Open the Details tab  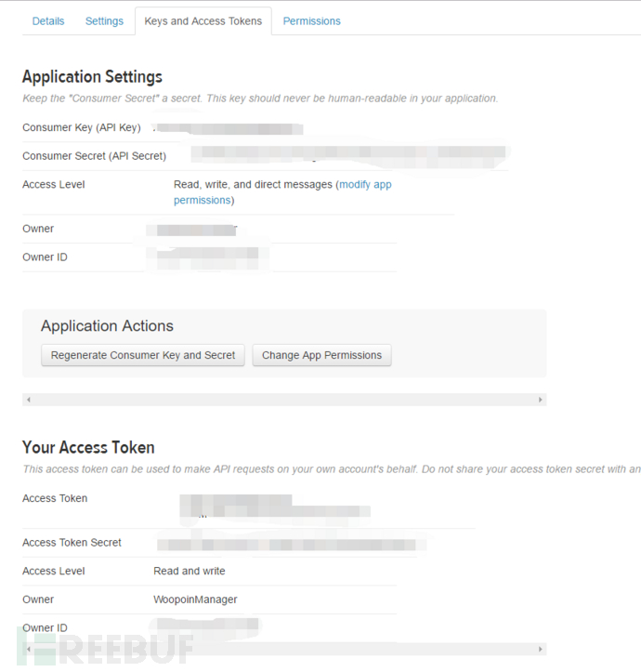pos(48,21)
